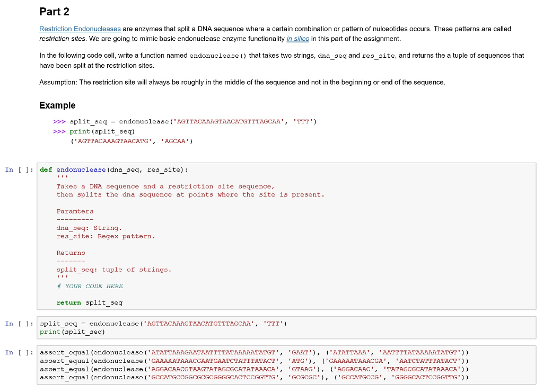Select the assert_equal test code cell

(286, 365)
